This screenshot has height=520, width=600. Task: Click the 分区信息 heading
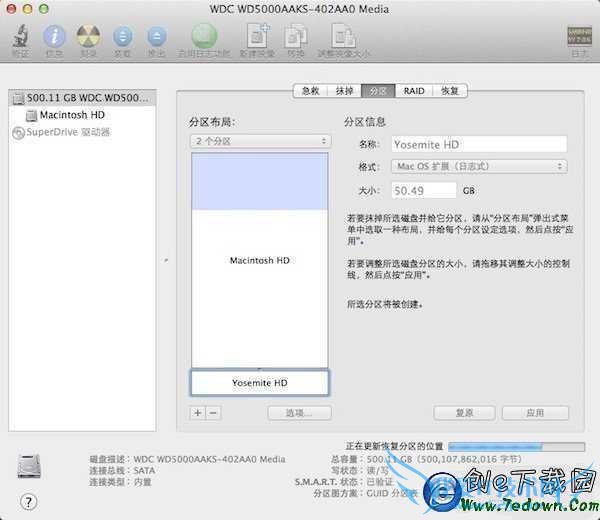[x=364, y=122]
